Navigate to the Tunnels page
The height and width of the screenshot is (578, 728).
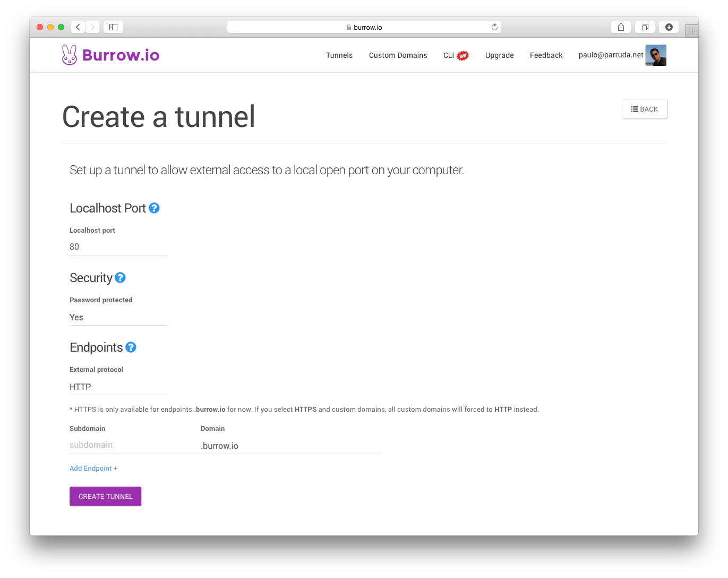(339, 55)
